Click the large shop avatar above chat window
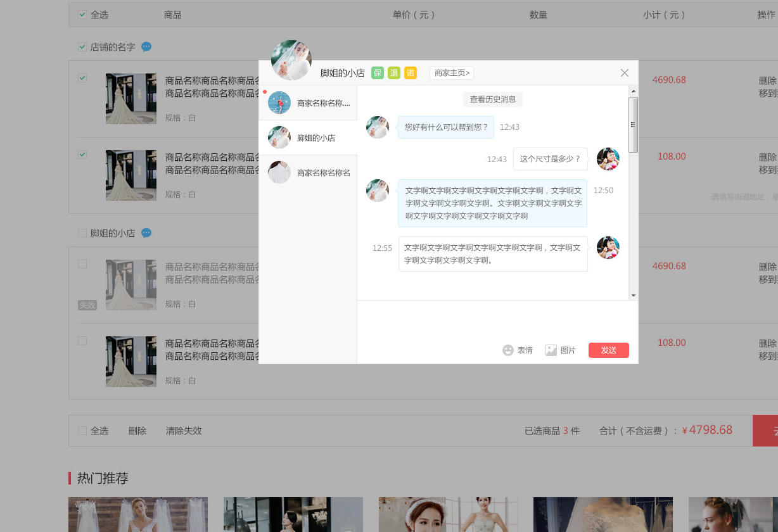The image size is (778, 532). pos(291,60)
